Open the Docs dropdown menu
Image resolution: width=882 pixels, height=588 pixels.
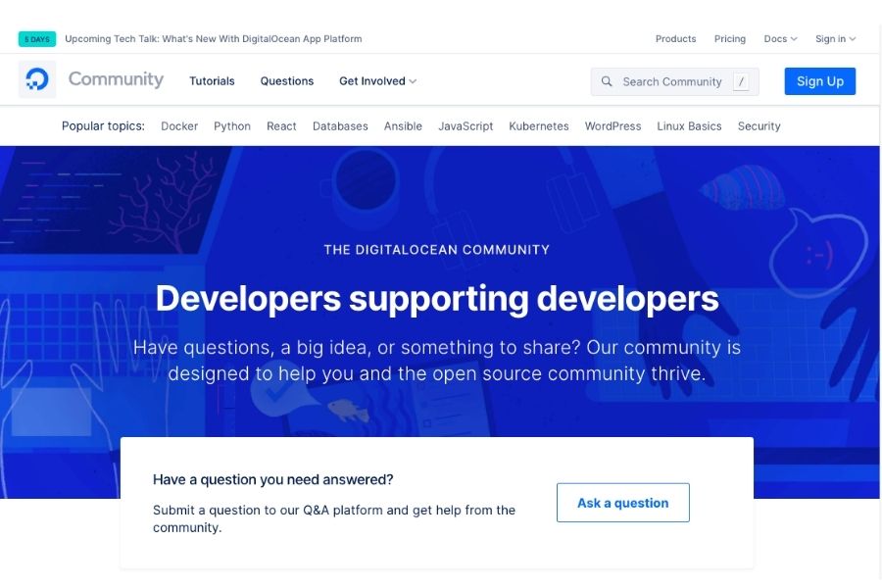pyautogui.click(x=780, y=39)
